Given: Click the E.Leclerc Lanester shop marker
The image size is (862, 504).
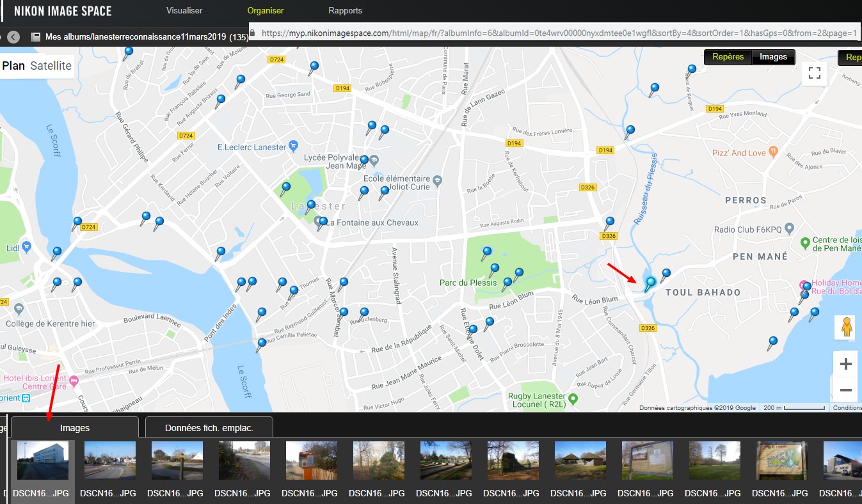Looking at the screenshot, I should [x=294, y=146].
